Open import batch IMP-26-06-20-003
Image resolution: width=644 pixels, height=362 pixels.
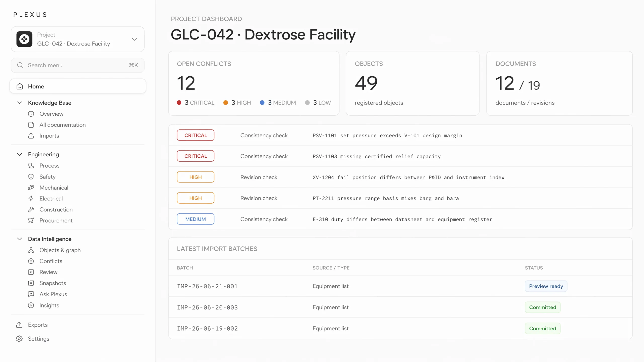pyautogui.click(x=207, y=307)
